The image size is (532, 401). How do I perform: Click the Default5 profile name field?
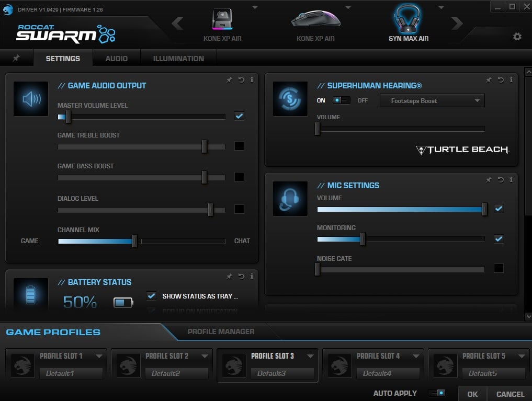(494, 373)
